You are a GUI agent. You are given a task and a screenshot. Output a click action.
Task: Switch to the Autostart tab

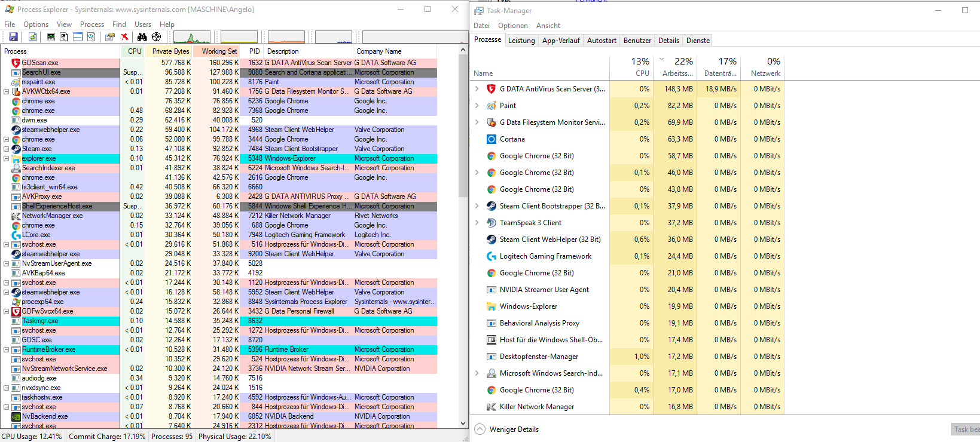point(602,41)
